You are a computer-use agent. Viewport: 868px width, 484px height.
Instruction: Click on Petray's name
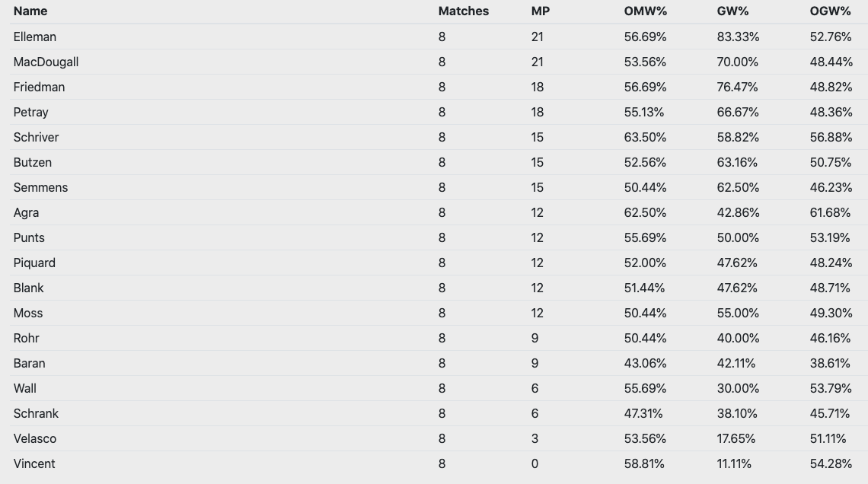30,112
